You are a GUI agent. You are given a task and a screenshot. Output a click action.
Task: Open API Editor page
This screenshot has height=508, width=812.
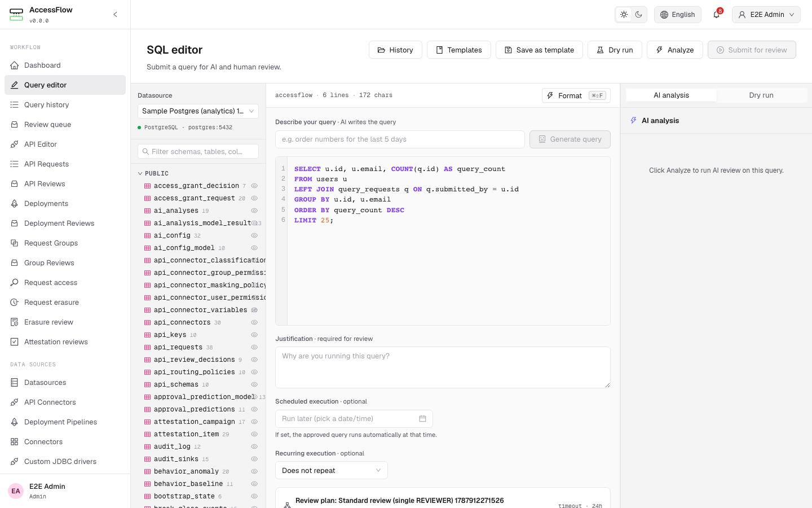pyautogui.click(x=65, y=144)
